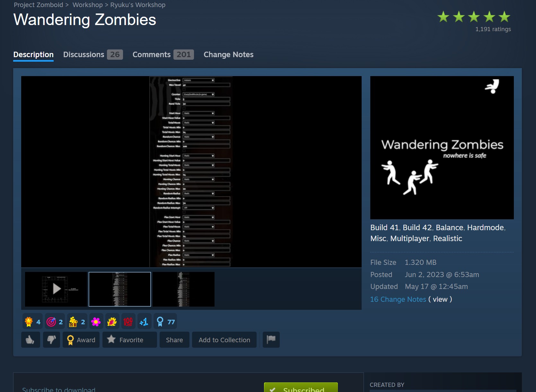Select the second screenshot thumbnail
Viewport: 536px width, 392px height.
click(120, 289)
